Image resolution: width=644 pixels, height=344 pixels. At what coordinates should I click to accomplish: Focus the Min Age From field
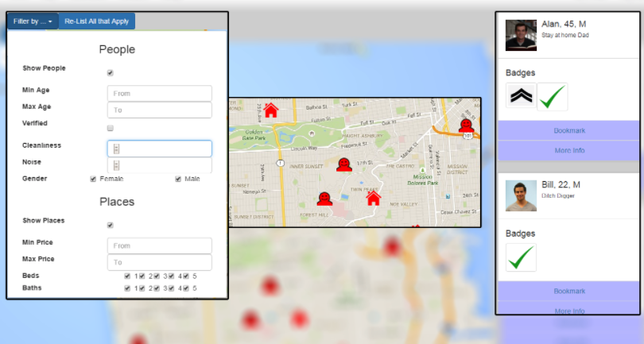(159, 94)
